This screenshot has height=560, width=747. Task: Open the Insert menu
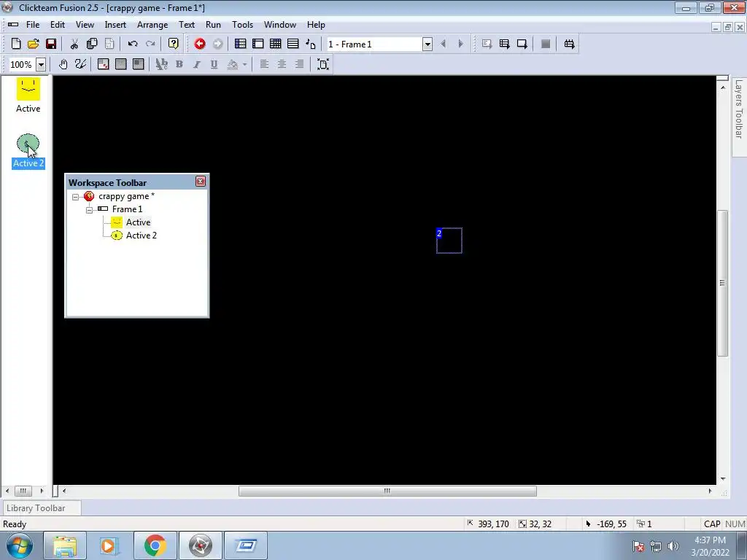[x=115, y=25]
